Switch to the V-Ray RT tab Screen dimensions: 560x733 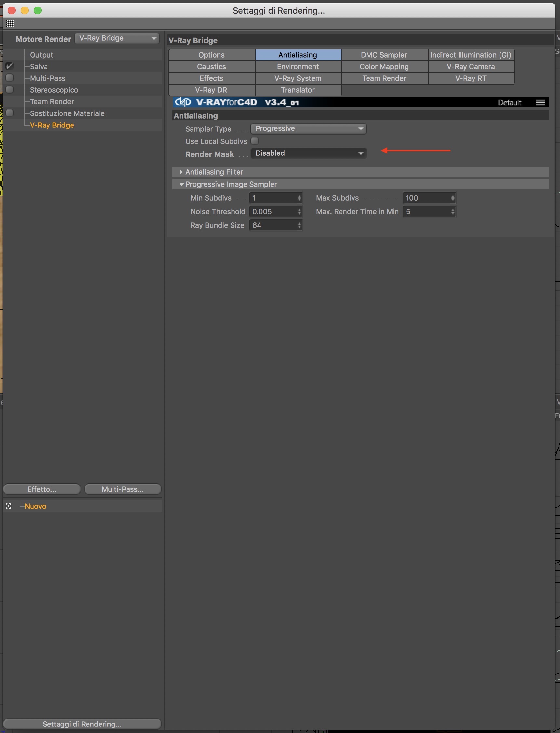(x=471, y=78)
